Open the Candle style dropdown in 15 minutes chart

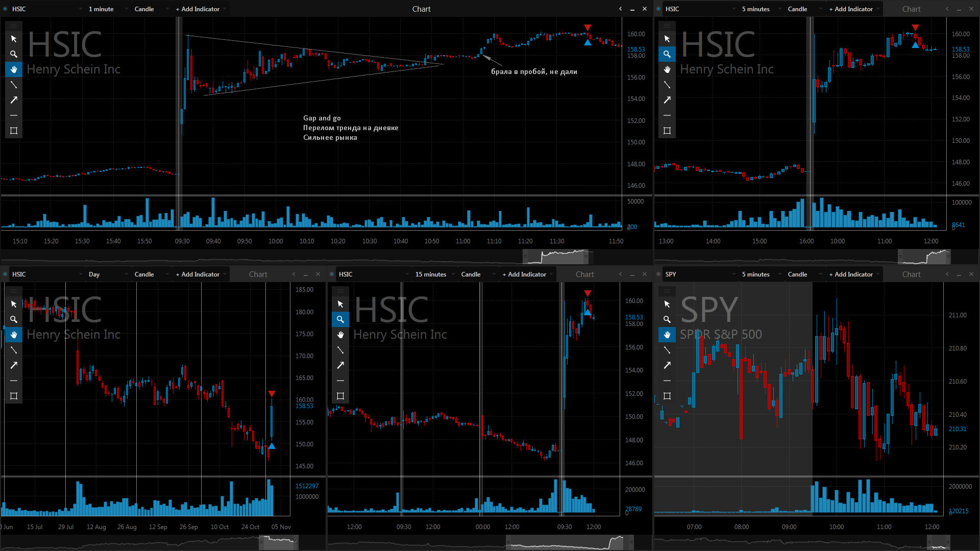click(477, 274)
